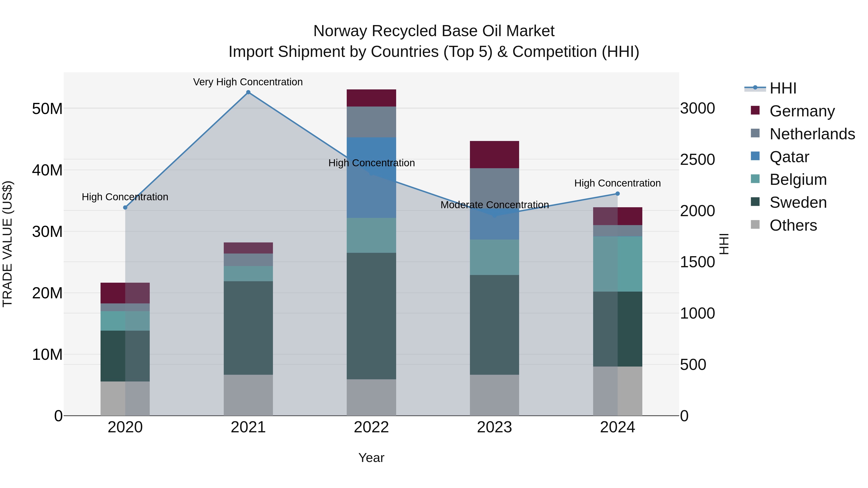Click the 50M left axis tick label
Screen dimensions: 868x488
(47, 109)
